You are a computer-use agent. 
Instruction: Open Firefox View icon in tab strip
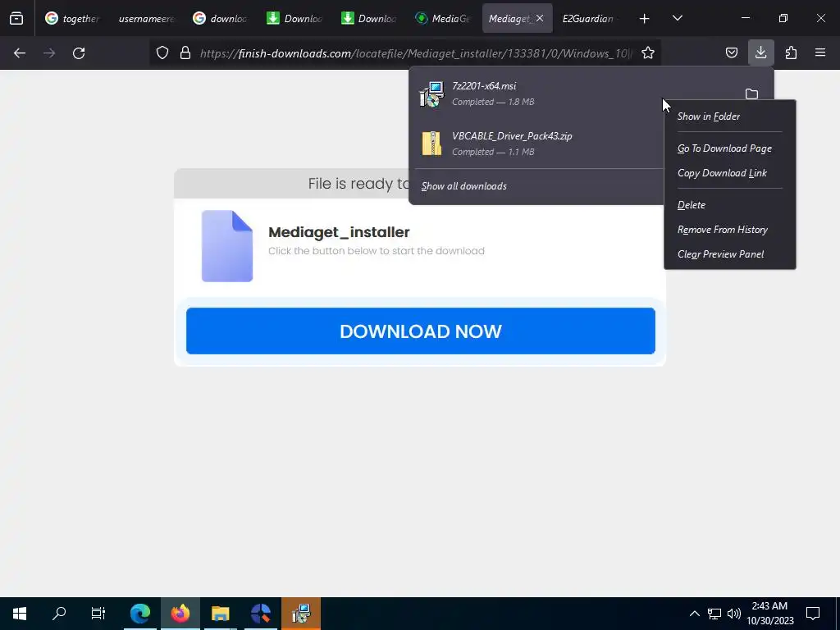16,18
